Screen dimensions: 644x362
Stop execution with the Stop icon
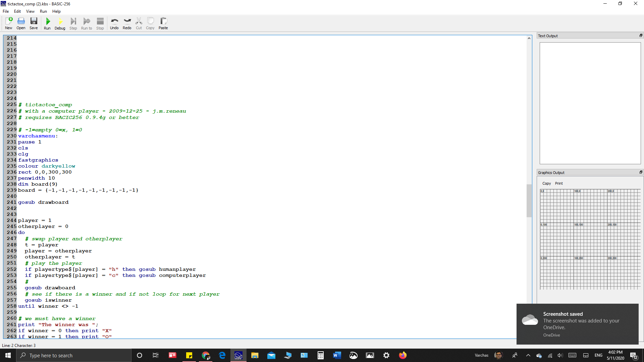tap(100, 23)
